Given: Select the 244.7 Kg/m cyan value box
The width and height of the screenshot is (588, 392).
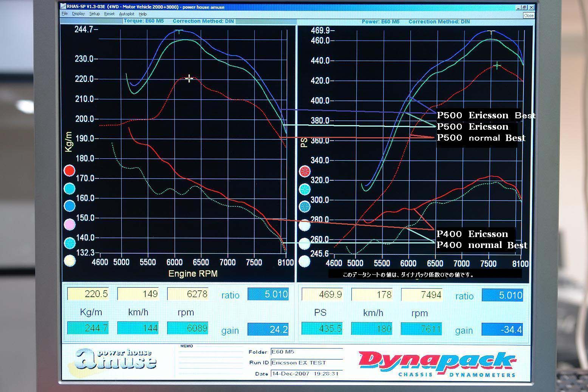Looking at the screenshot, I should pyautogui.click(x=88, y=328).
